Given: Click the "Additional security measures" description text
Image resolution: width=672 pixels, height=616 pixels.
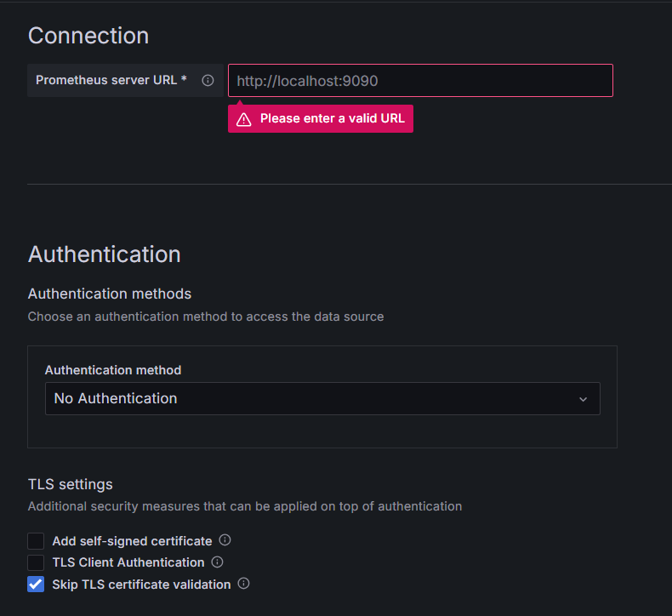Looking at the screenshot, I should coord(245,506).
